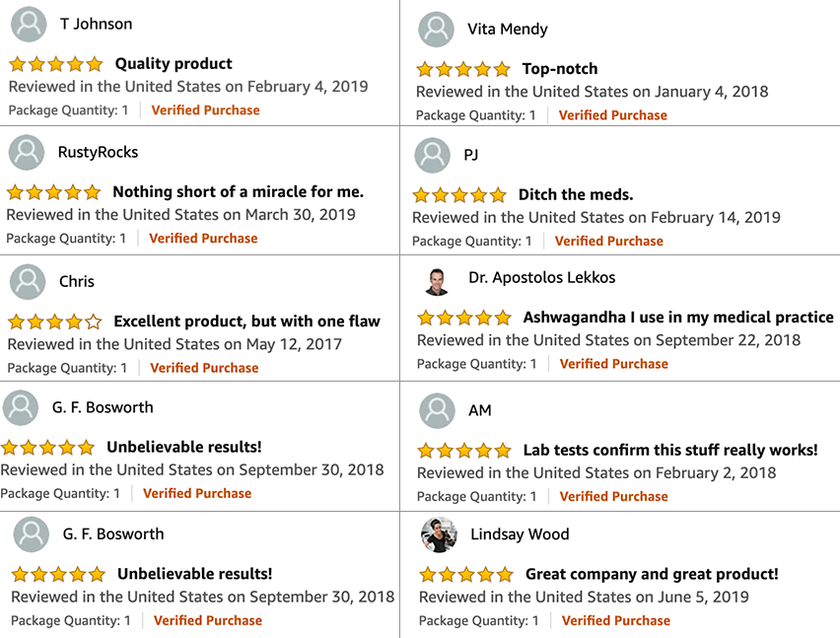View Lindsay Wood's profile photo
840x638 pixels.
(439, 534)
